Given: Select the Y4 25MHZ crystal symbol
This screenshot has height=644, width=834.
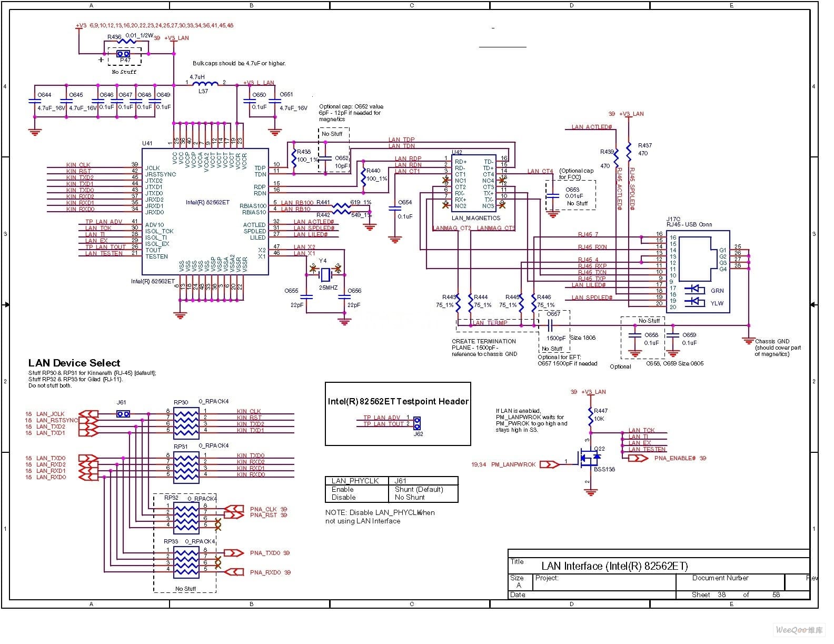Looking at the screenshot, I should pyautogui.click(x=326, y=274).
